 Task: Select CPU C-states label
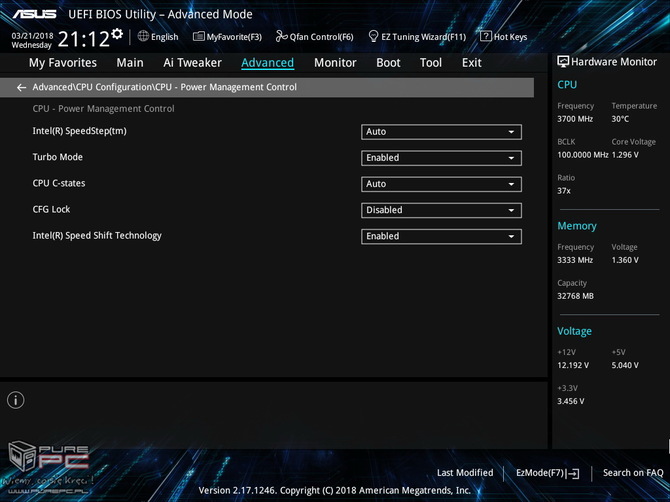click(x=59, y=183)
